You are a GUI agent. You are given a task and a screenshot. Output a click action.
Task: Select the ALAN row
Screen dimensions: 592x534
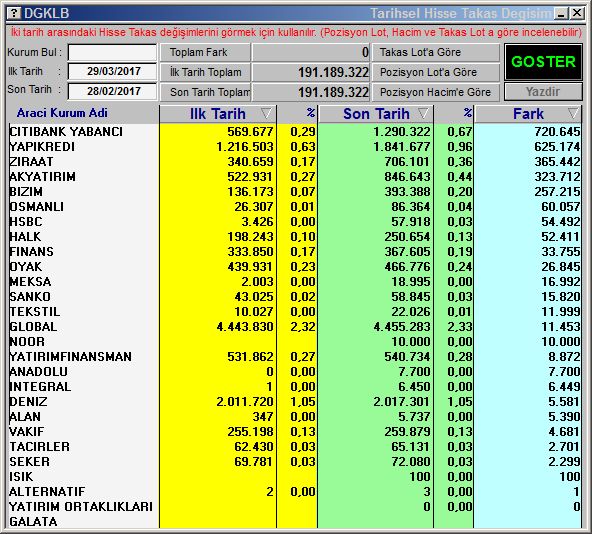(294, 417)
